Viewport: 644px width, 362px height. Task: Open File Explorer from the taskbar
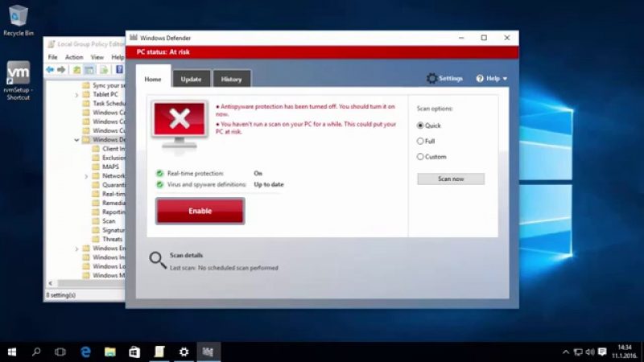109,352
